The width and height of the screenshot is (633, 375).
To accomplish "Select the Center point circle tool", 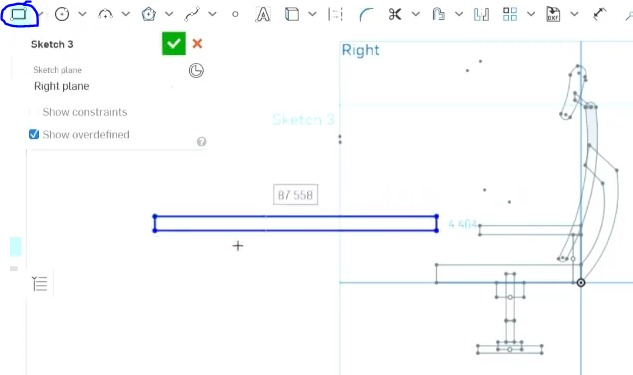I will point(62,14).
